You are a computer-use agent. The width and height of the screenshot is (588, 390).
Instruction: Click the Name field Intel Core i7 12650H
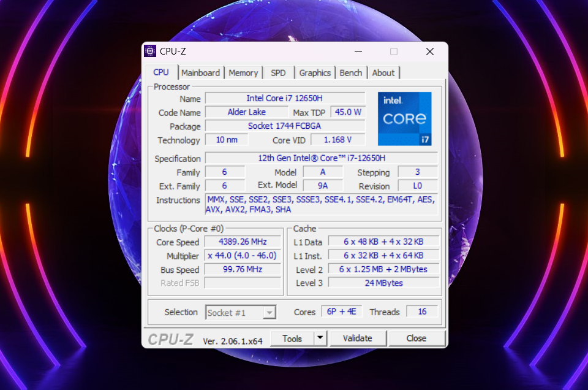pos(285,98)
